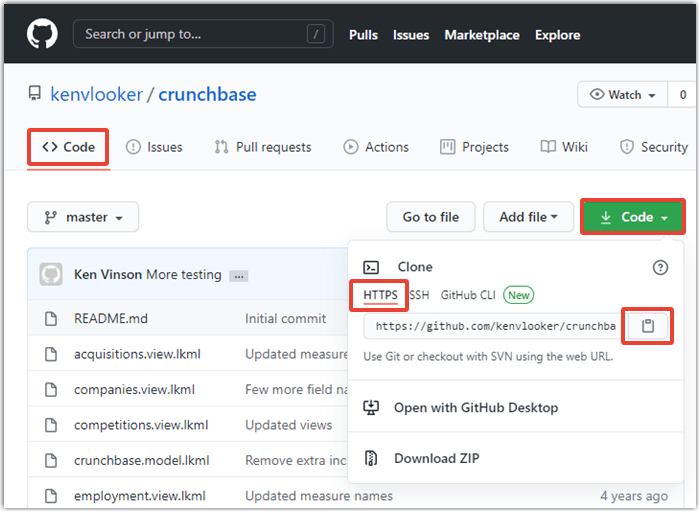This screenshot has height=512, width=700.
Task: Click the 4 years ago timestamp
Action: click(634, 496)
